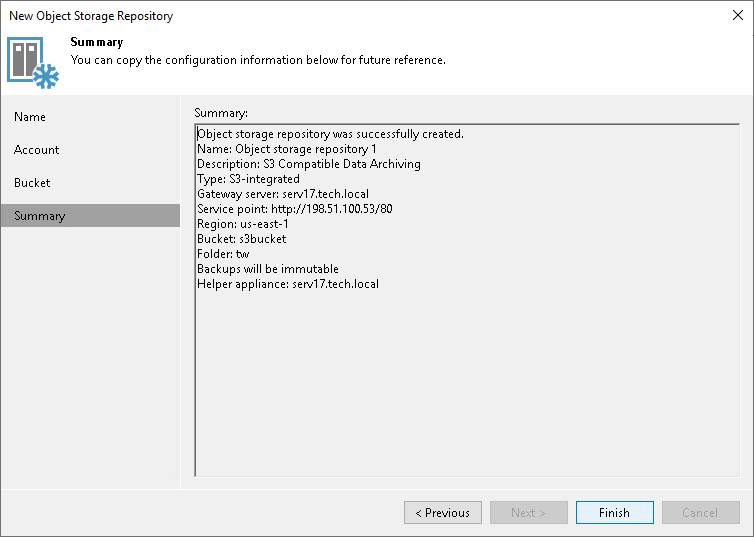Click the 'You can copy the configuration' description
The height and width of the screenshot is (537, 754).
click(258, 60)
